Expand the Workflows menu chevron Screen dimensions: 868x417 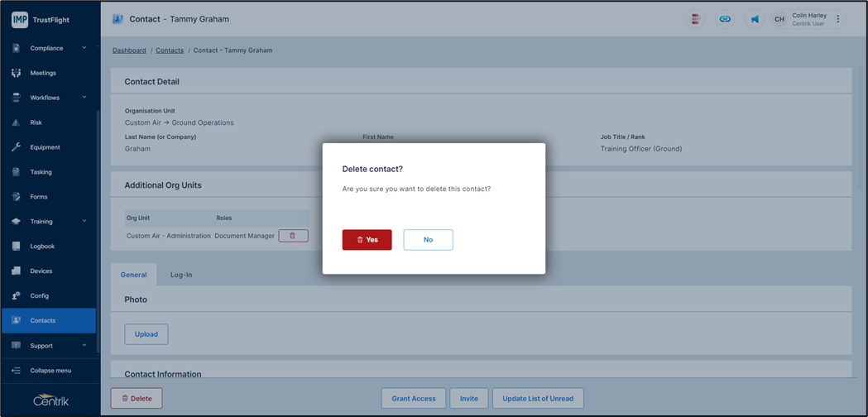click(x=84, y=98)
